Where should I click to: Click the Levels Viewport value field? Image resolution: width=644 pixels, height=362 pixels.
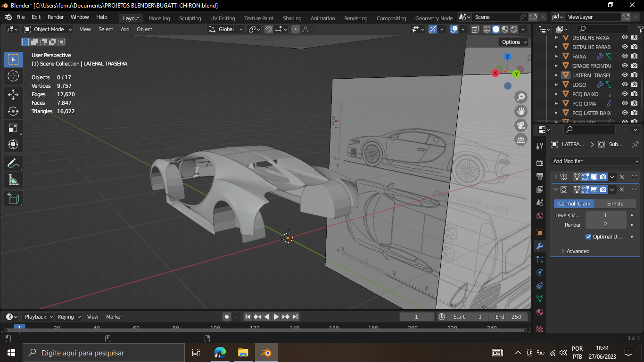point(605,215)
